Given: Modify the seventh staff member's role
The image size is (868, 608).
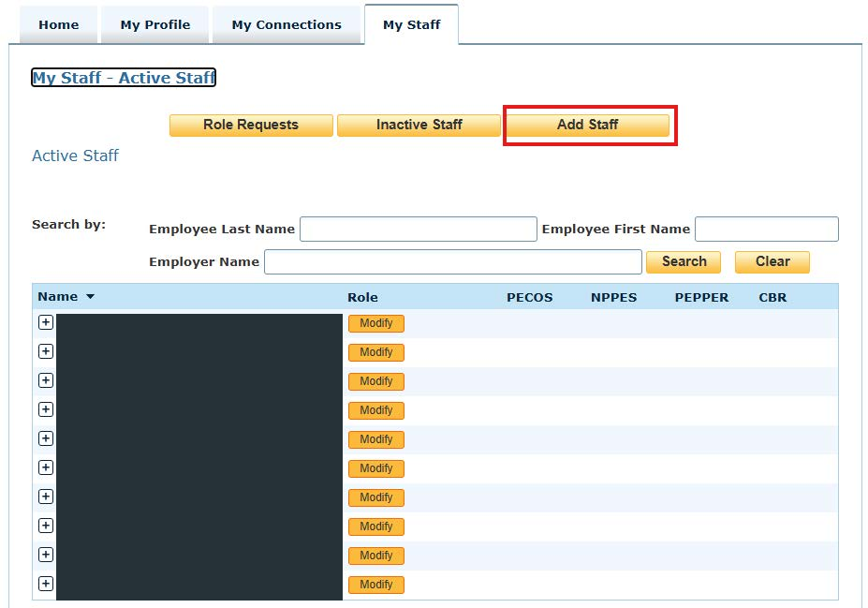Looking at the screenshot, I should coord(376,497).
